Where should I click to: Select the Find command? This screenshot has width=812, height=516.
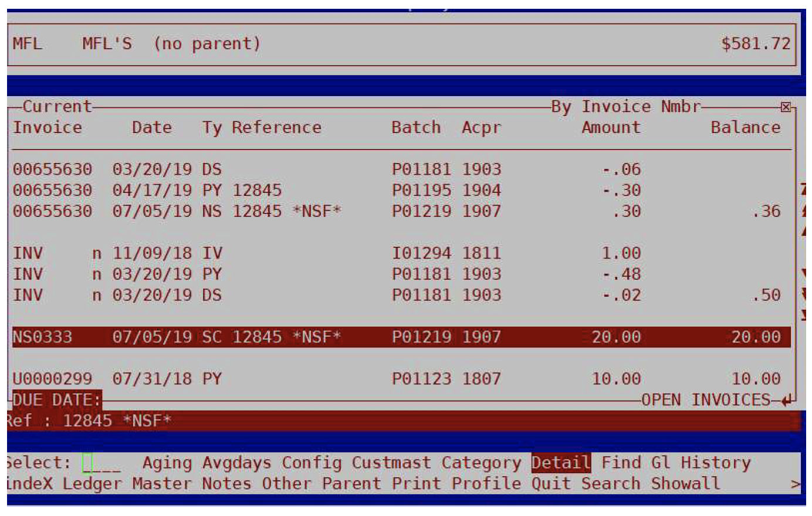click(621, 463)
